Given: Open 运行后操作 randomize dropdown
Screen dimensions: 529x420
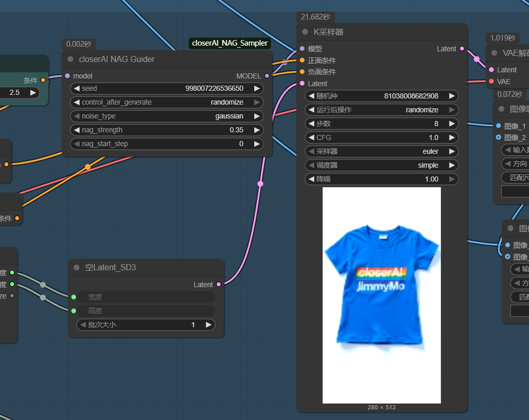Looking at the screenshot, I should [x=381, y=110].
